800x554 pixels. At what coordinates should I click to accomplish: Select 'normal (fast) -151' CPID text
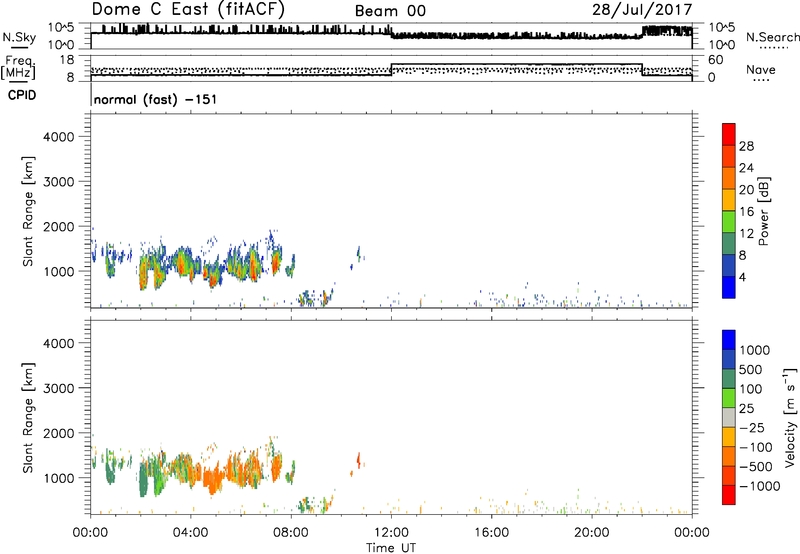point(155,99)
